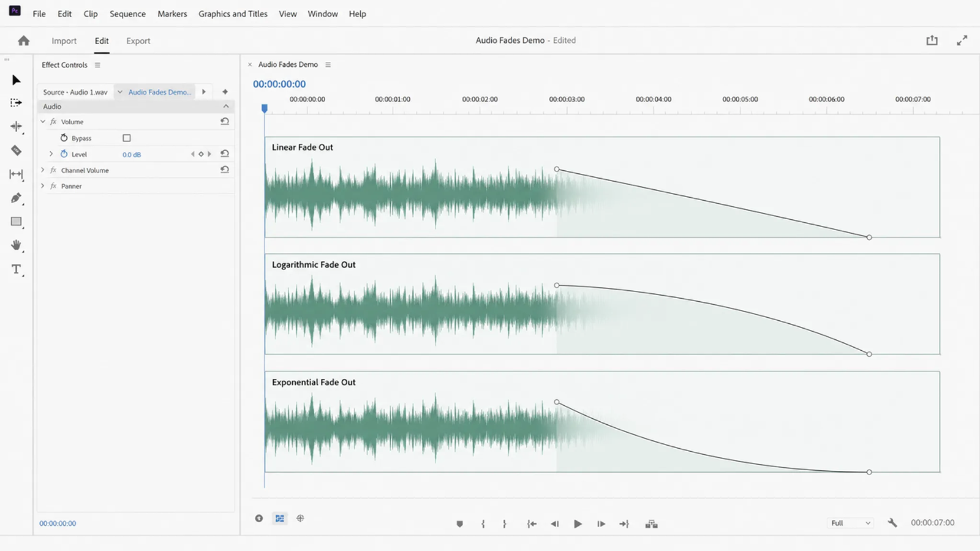Play the sequence
This screenshot has height=551, width=980.
578,524
